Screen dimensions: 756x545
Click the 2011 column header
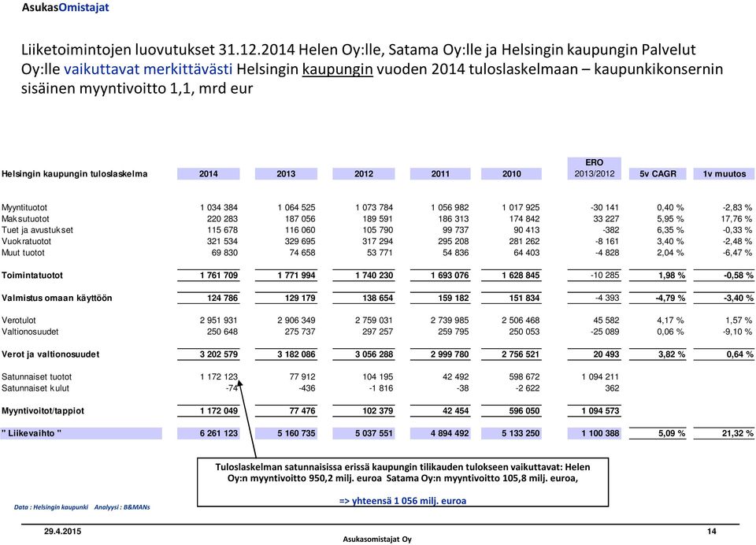tap(440, 173)
